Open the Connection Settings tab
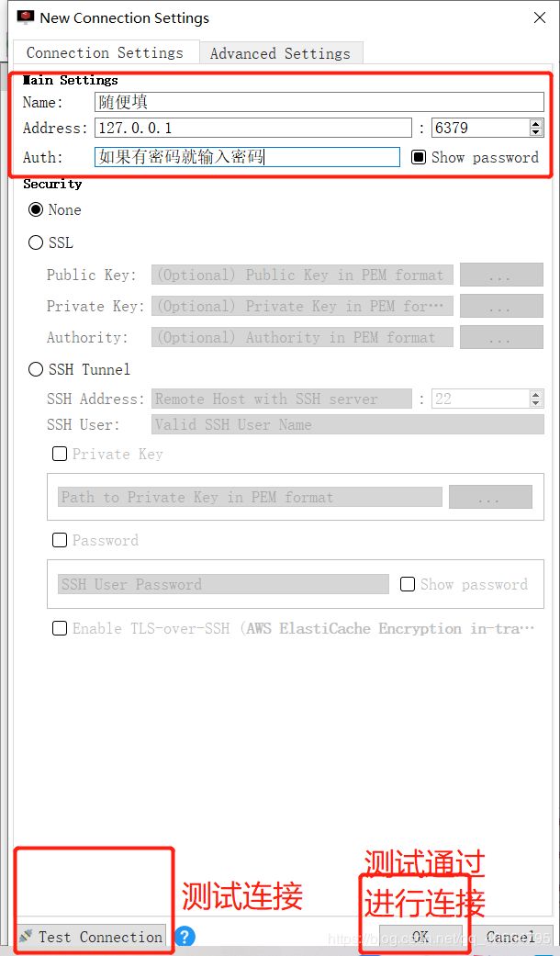 [x=105, y=52]
